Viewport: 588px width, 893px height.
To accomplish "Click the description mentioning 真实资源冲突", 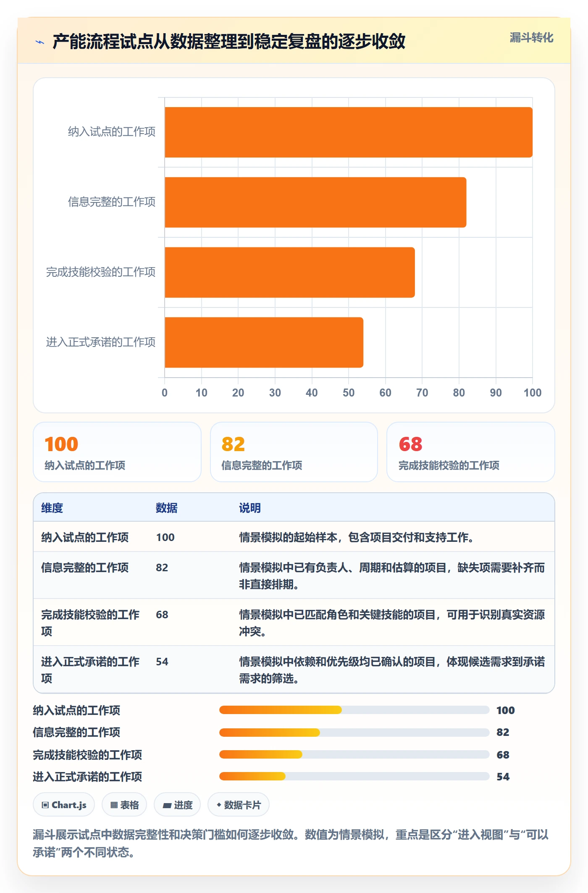I will point(392,622).
